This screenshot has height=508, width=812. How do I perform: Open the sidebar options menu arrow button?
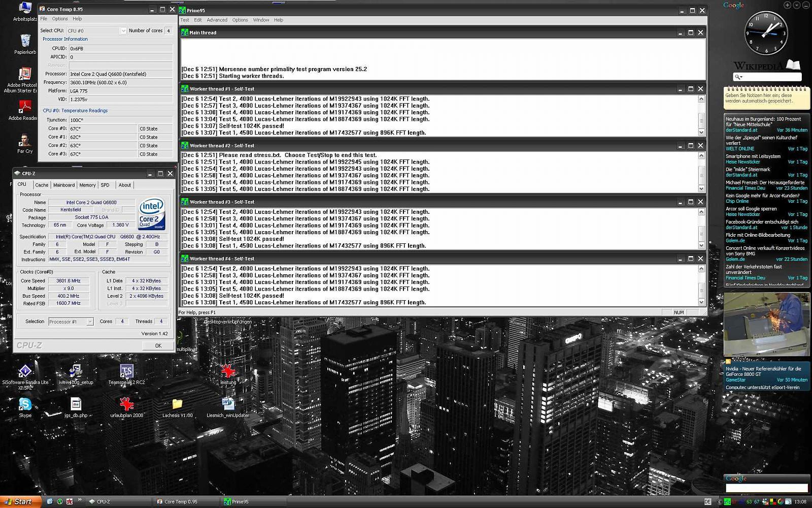(x=797, y=5)
